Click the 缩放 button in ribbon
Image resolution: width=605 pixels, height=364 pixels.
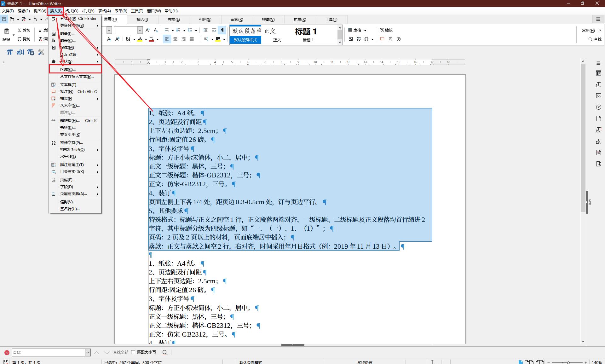click(386, 30)
